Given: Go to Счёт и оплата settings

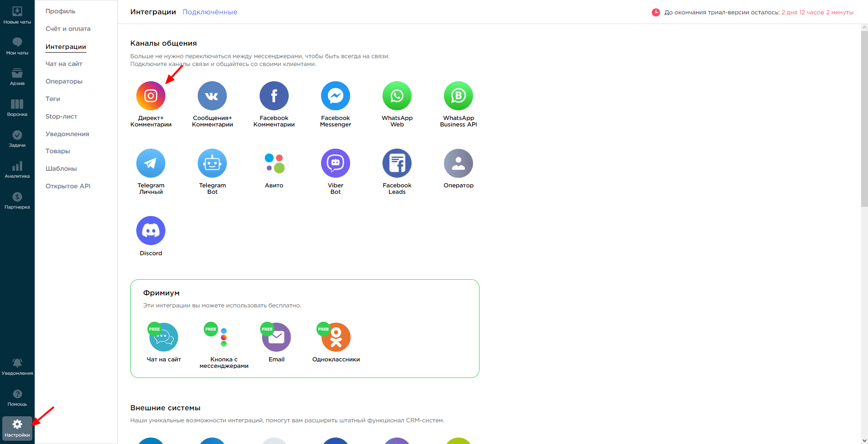Looking at the screenshot, I should (x=68, y=29).
